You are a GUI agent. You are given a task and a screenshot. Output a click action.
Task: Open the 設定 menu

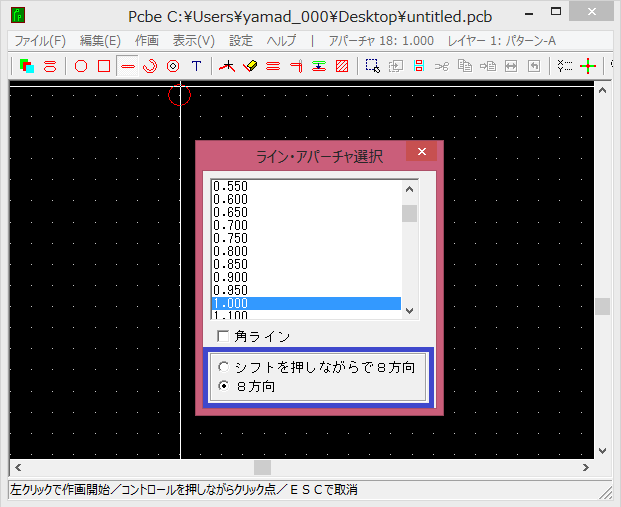tap(241, 41)
